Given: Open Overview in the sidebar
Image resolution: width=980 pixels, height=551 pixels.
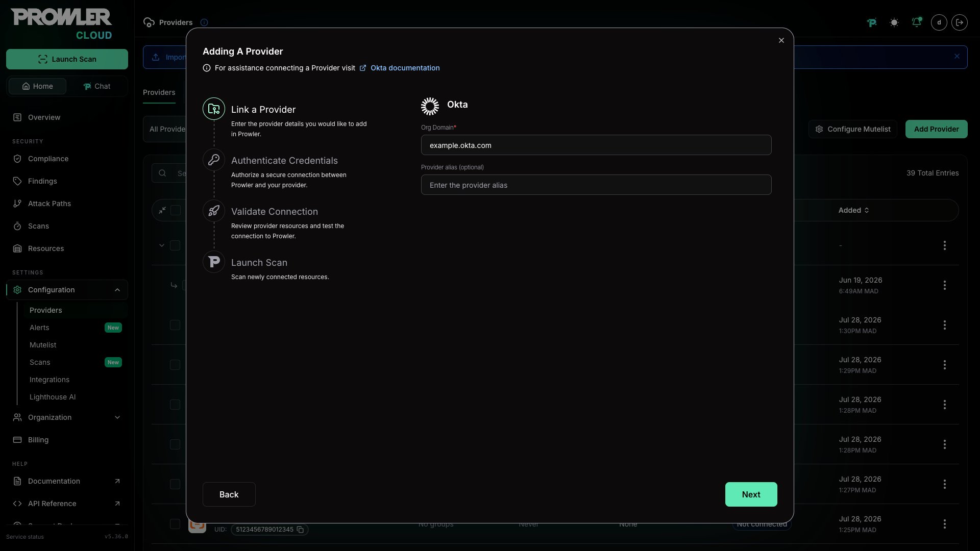Looking at the screenshot, I should [67, 117].
